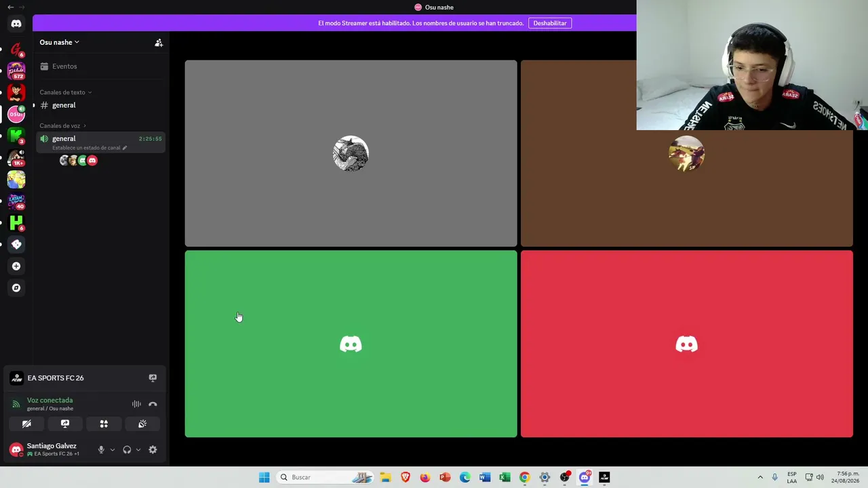Screen dimensions: 868x488
Task: Open the soundboard button
Action: (142, 424)
